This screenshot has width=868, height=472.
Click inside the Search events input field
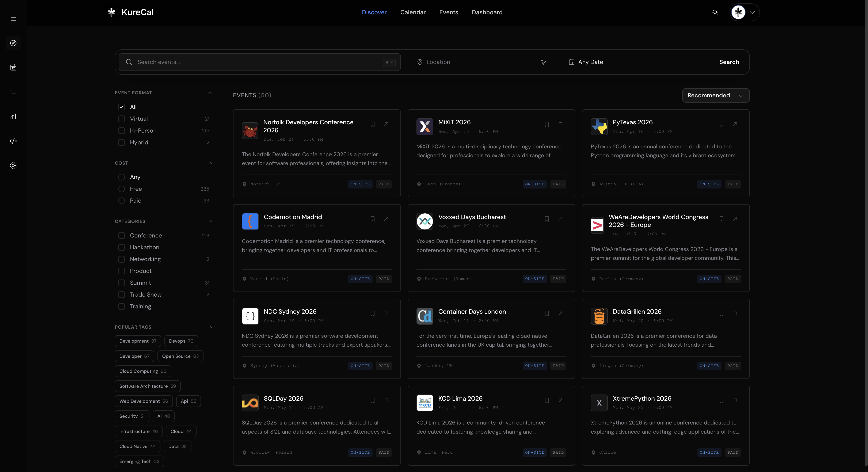coord(236,62)
